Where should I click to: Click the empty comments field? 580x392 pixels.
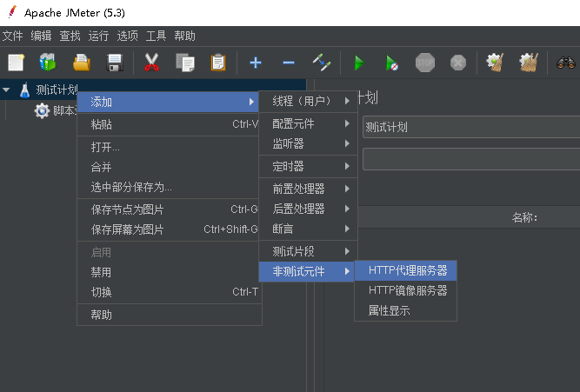(471, 159)
